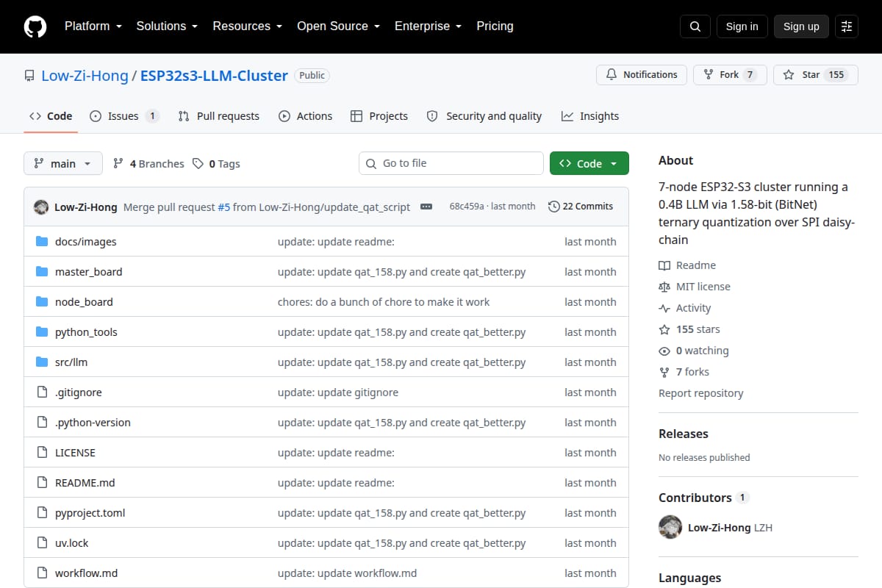Open pull request #5 link

[x=224, y=207]
